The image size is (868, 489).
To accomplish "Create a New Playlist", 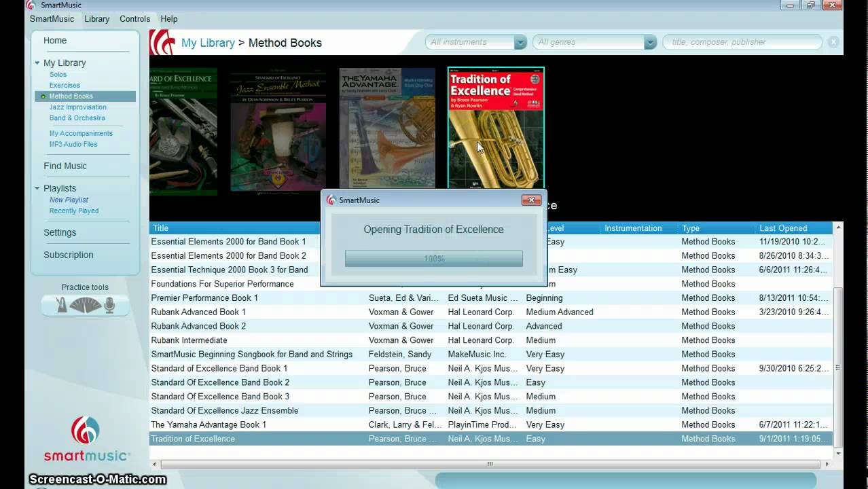I will (69, 200).
